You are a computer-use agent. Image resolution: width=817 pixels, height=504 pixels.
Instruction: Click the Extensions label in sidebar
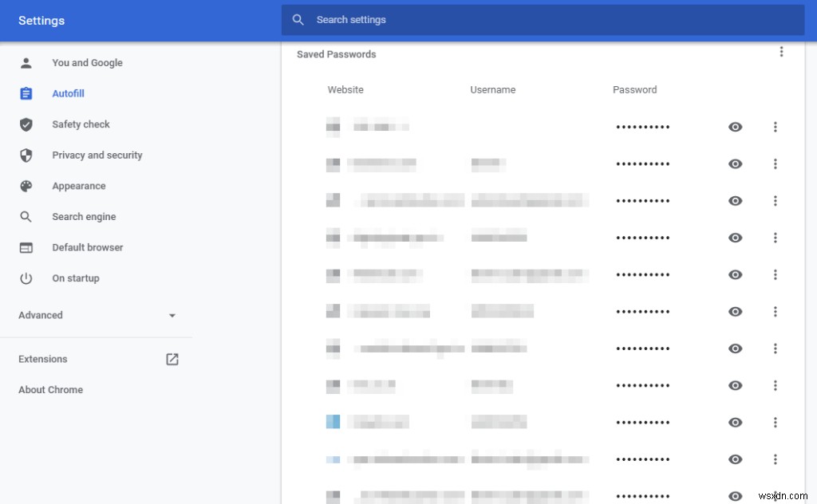(x=43, y=359)
